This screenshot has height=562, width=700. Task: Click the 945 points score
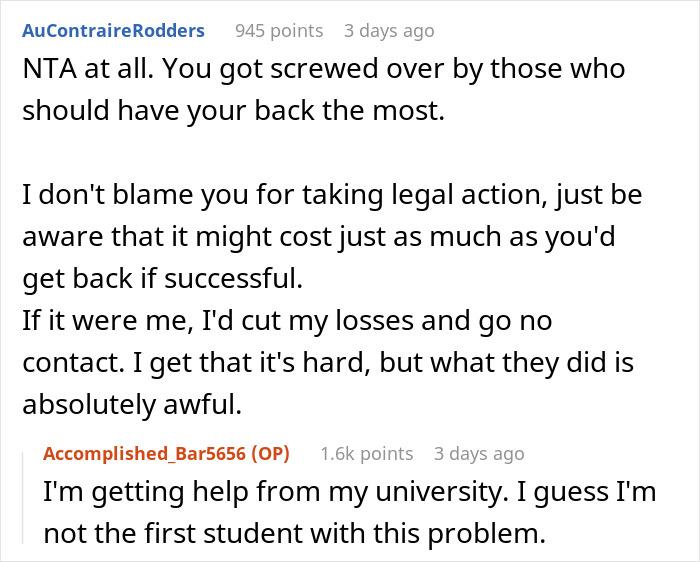click(x=279, y=31)
